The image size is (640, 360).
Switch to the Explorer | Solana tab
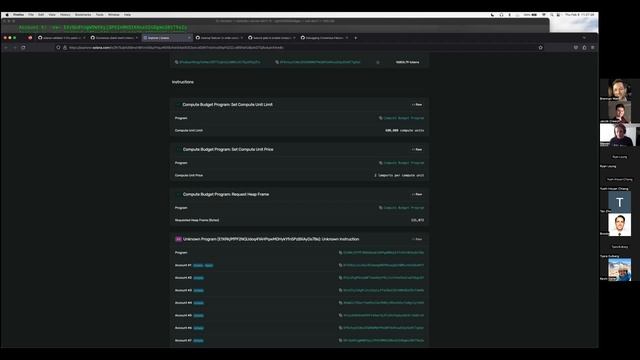click(167, 38)
